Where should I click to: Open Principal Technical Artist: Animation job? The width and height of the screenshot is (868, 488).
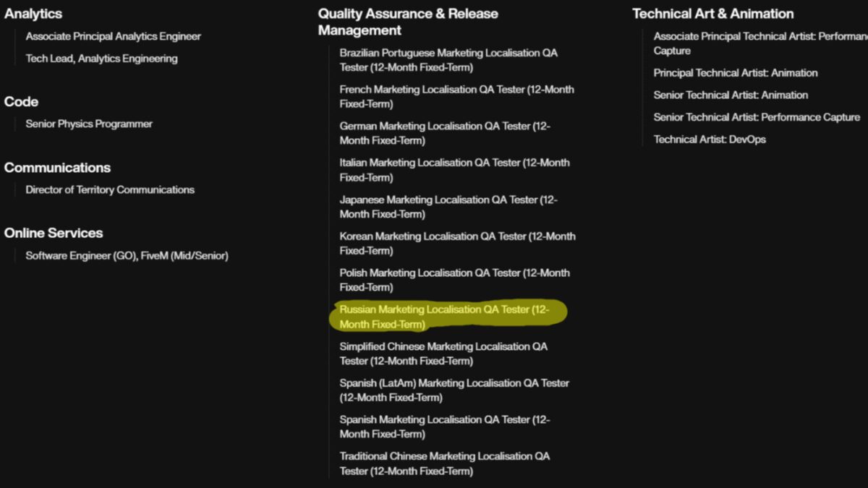click(736, 73)
